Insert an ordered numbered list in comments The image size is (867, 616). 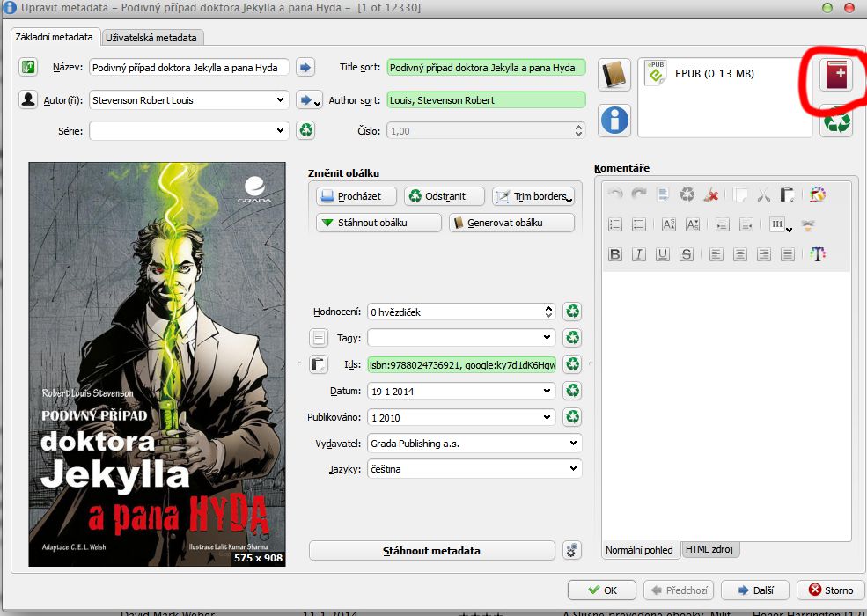(x=615, y=224)
